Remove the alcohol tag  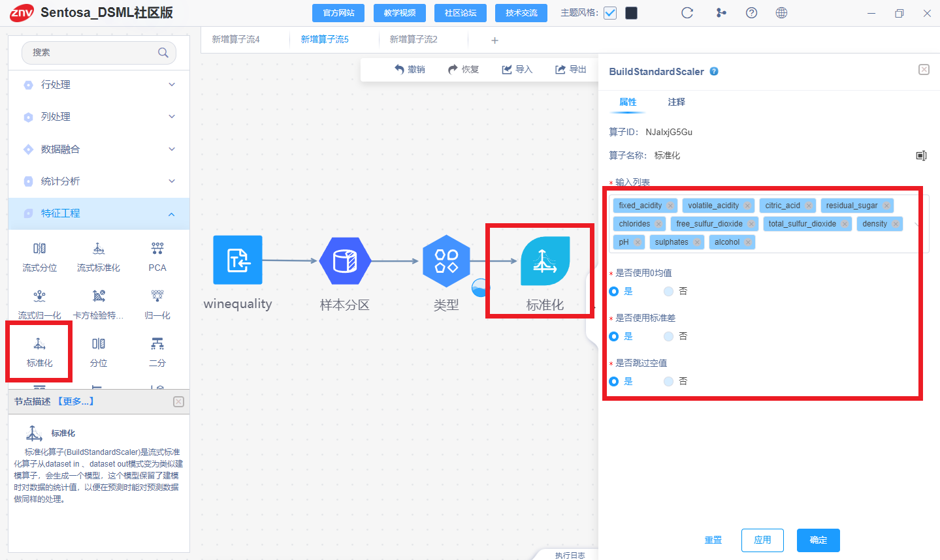[748, 242]
